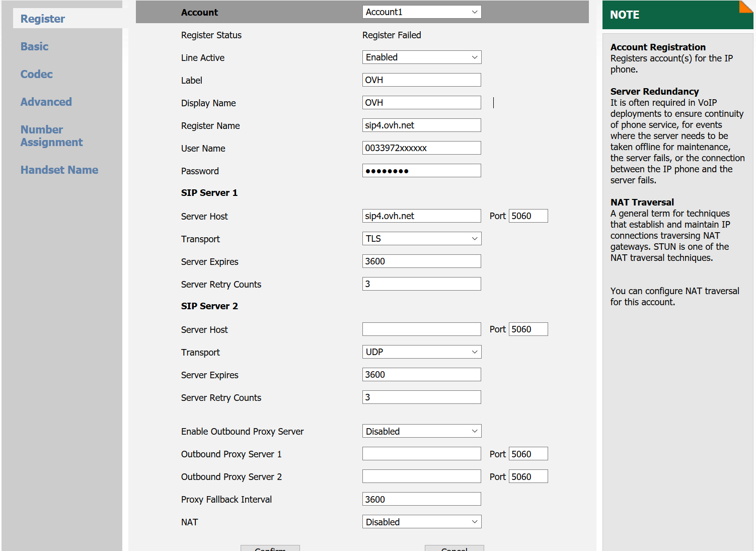Expand the Line Active dropdown

click(421, 57)
